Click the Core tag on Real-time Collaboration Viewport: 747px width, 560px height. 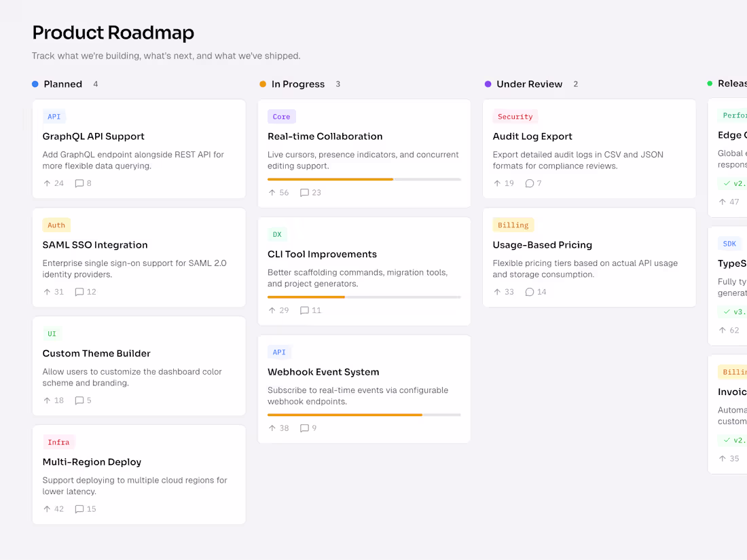(281, 116)
